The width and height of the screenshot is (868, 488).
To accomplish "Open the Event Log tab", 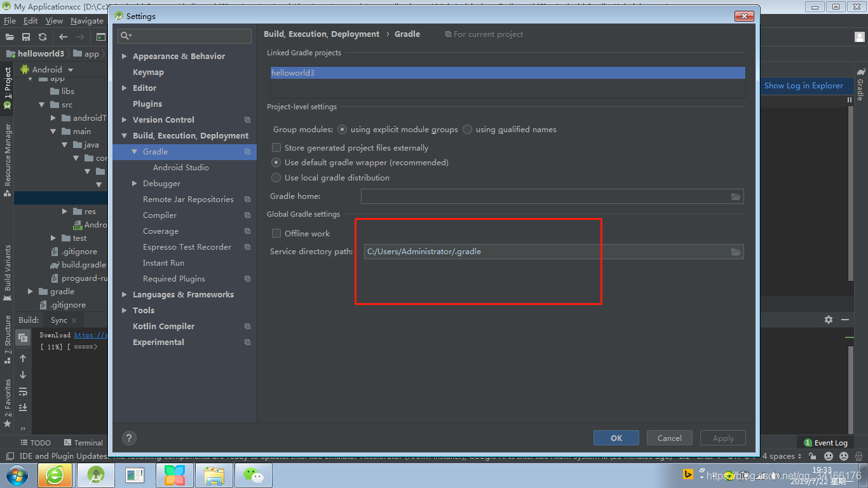I will 826,443.
